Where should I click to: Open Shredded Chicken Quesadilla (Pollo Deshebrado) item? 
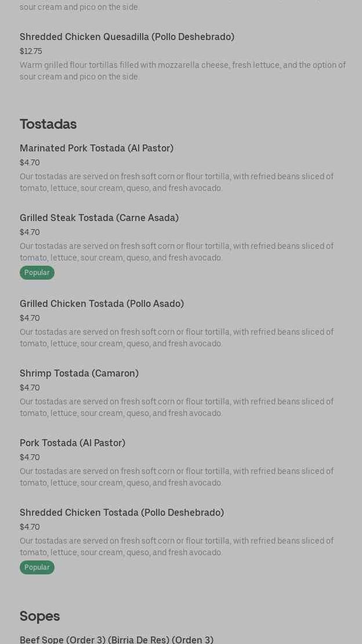click(127, 37)
